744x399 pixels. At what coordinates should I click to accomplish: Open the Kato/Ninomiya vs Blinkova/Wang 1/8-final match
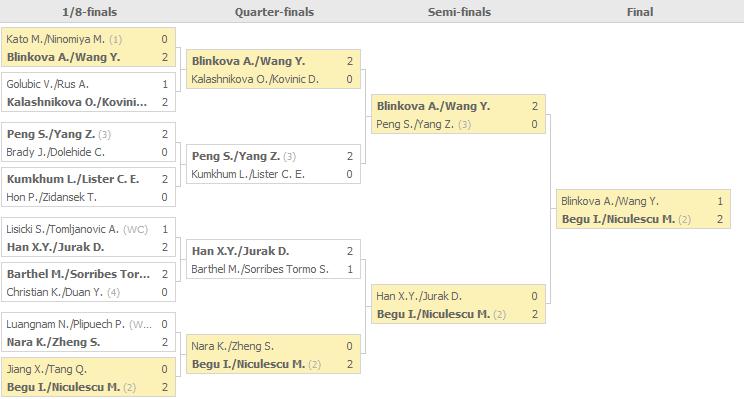click(89, 47)
